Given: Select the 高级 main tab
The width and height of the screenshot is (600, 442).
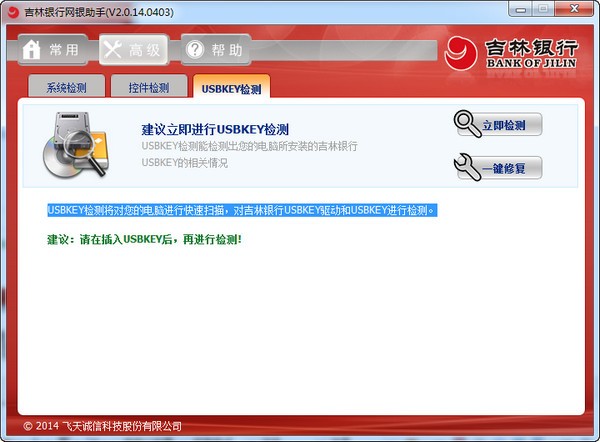Looking at the screenshot, I should coord(134,50).
